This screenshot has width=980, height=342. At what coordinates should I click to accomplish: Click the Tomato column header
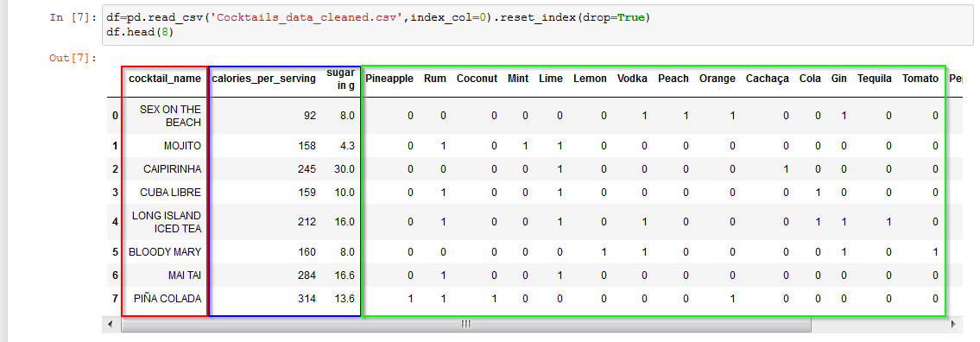coord(920,79)
